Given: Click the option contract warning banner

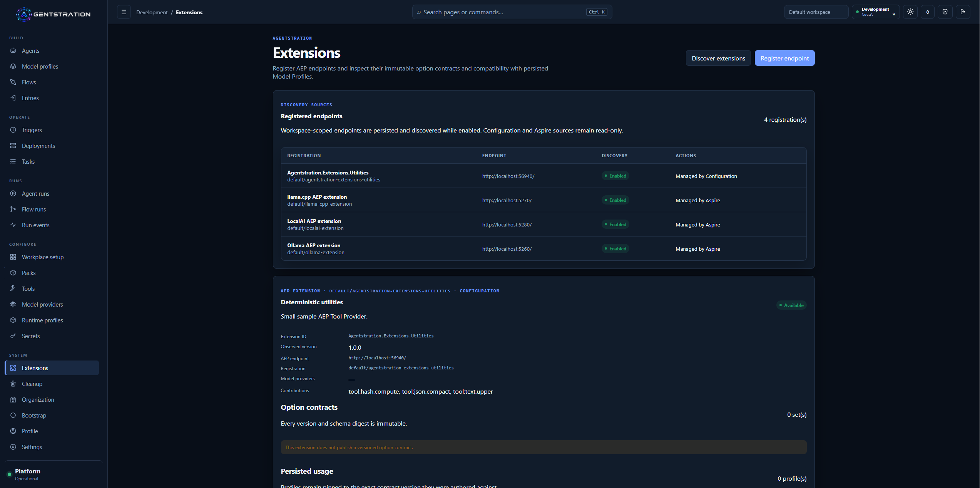Looking at the screenshot, I should pyautogui.click(x=544, y=447).
